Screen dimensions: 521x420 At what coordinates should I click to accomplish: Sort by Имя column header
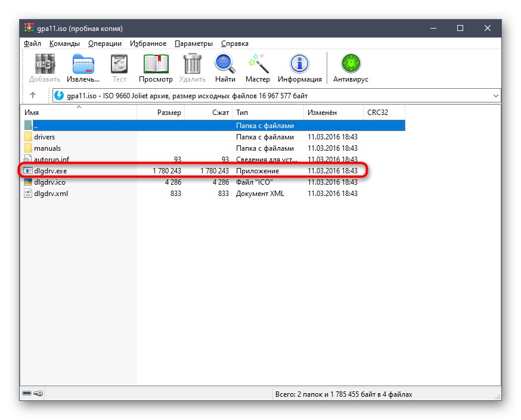(x=79, y=112)
